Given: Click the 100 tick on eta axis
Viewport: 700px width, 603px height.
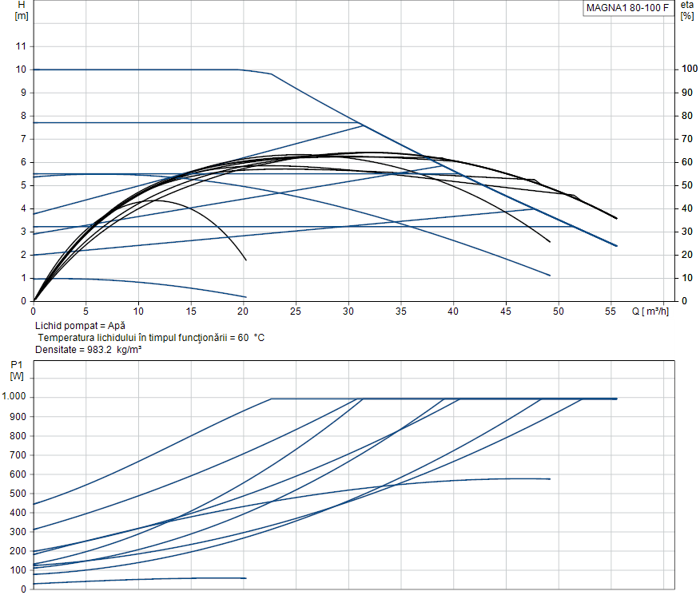Looking at the screenshot, I should coord(689,69).
